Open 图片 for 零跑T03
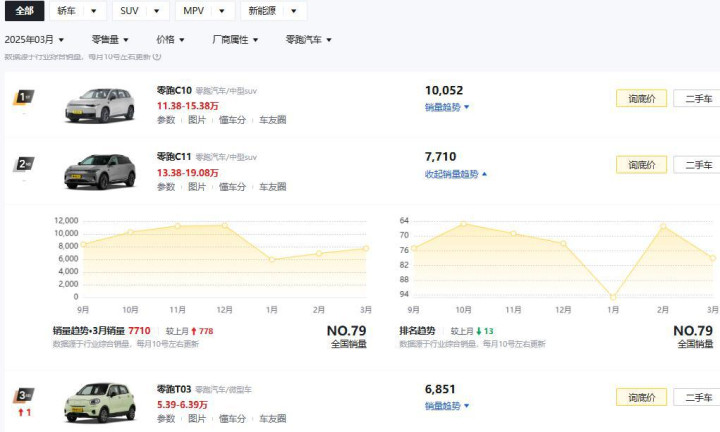The height and width of the screenshot is (432, 720). 197,419
